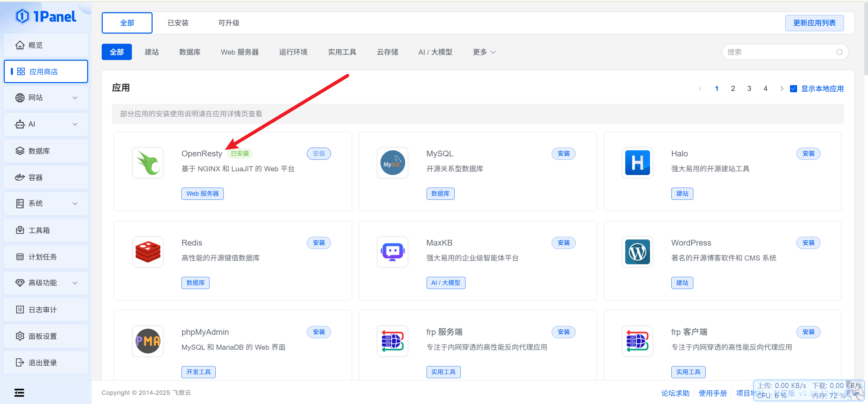Open 日志审计 log audit
The image size is (868, 404).
(x=46, y=310)
